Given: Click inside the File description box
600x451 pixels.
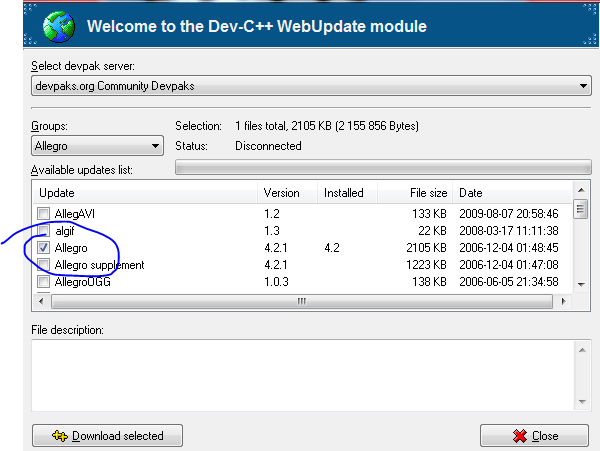Looking at the screenshot, I should pyautogui.click(x=303, y=376).
